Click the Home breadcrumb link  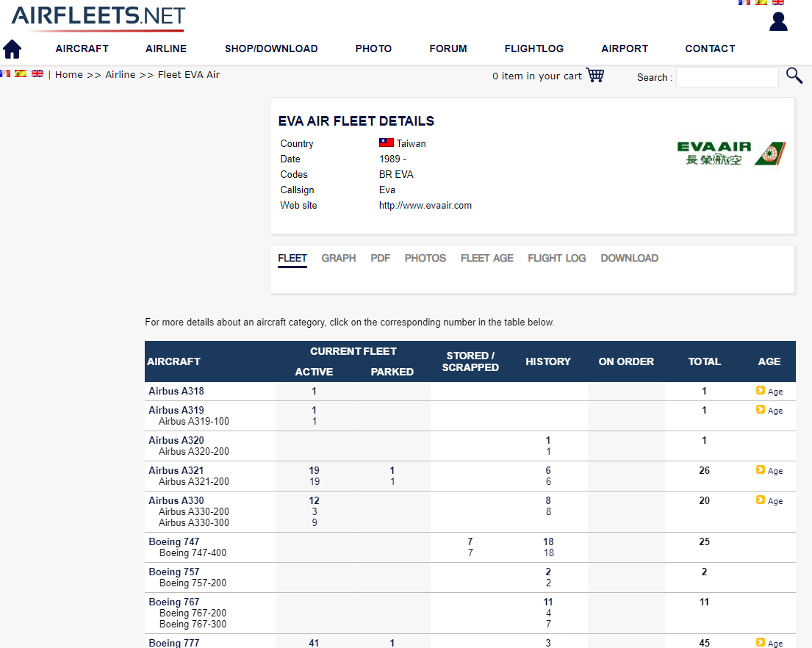point(69,74)
